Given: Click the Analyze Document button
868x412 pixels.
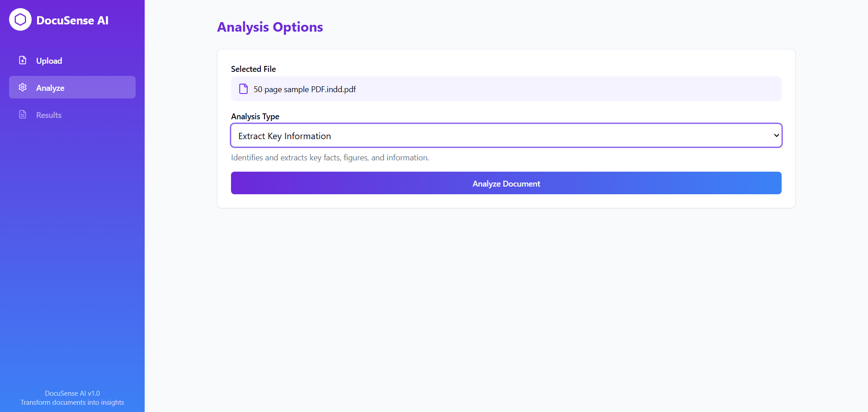Looking at the screenshot, I should [x=506, y=183].
